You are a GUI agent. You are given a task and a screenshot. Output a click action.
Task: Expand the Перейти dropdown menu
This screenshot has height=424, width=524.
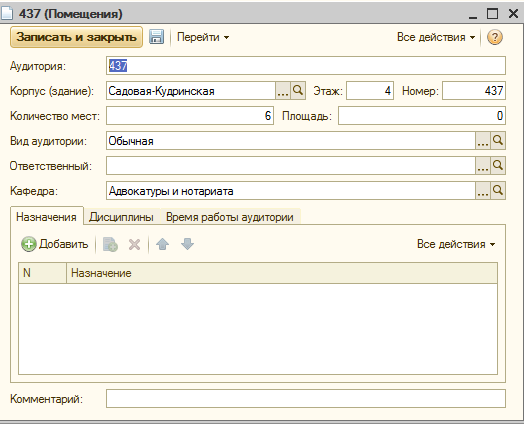click(203, 37)
